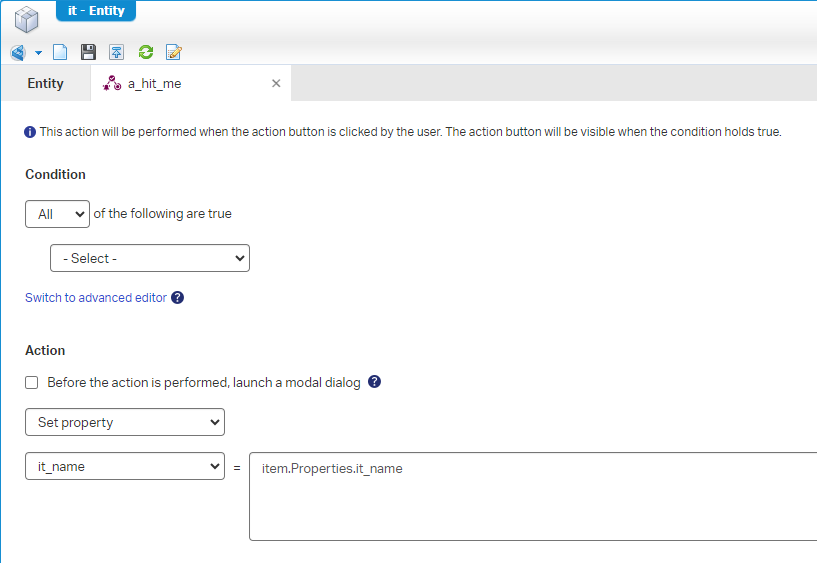Image resolution: width=817 pixels, height=563 pixels.
Task: Enable launching a modal dialog before action
Action: 32,383
